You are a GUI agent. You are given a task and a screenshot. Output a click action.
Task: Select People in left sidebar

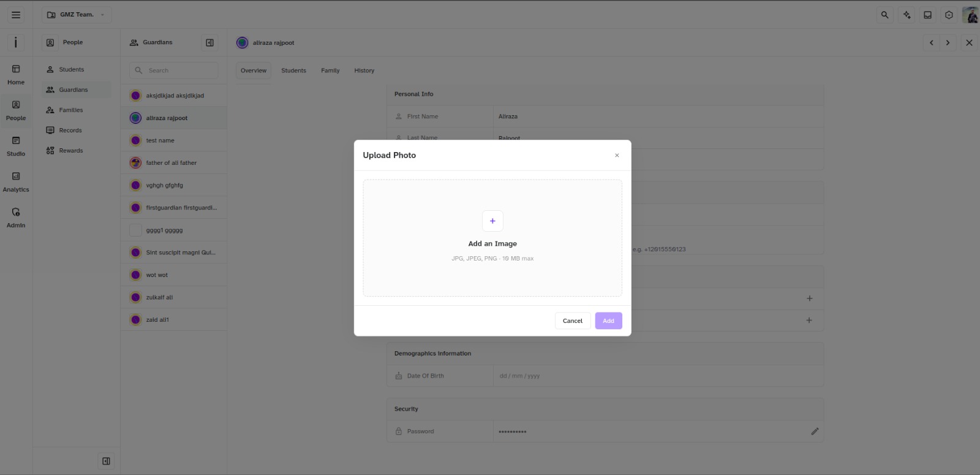click(16, 110)
